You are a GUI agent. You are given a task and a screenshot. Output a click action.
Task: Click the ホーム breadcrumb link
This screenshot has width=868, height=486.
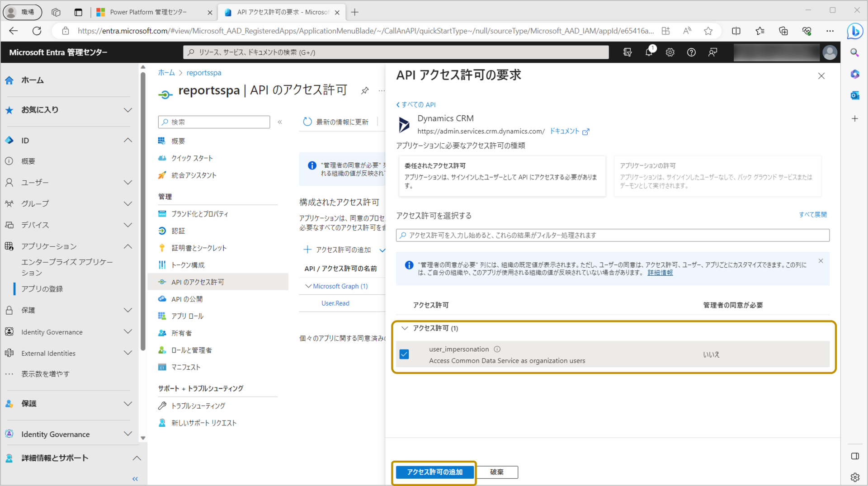pos(166,72)
